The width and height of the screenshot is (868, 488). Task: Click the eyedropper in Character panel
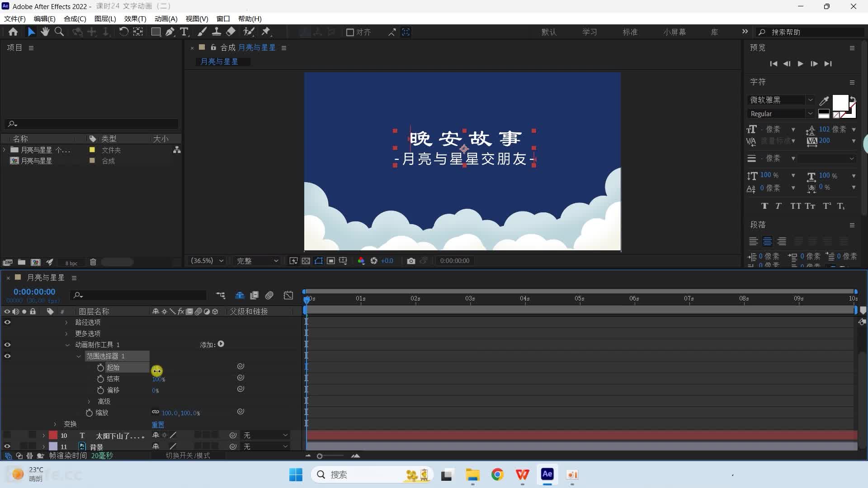click(x=824, y=100)
